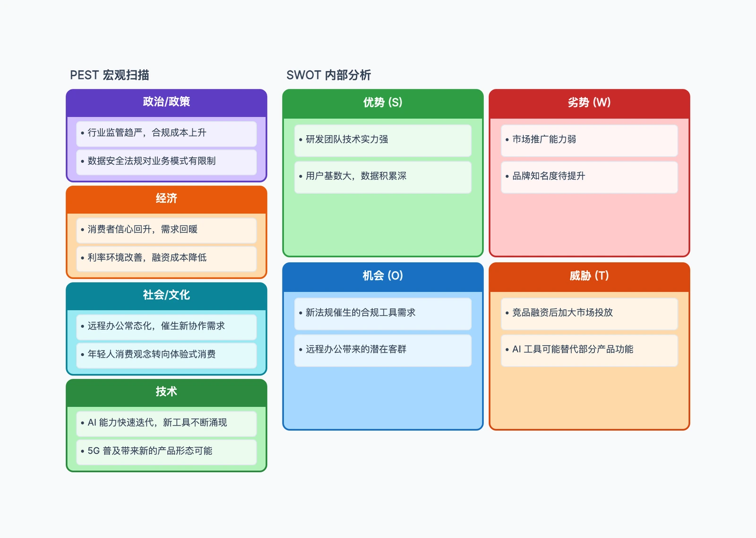Click item "远程办公带来的潜在客群"
Viewport: 756px width, 538px height.
pos(383,350)
